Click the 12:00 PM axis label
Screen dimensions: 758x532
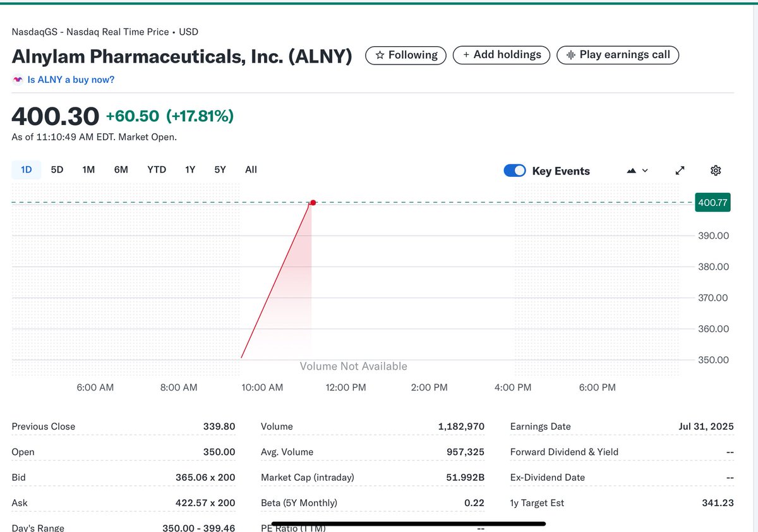pyautogui.click(x=346, y=387)
